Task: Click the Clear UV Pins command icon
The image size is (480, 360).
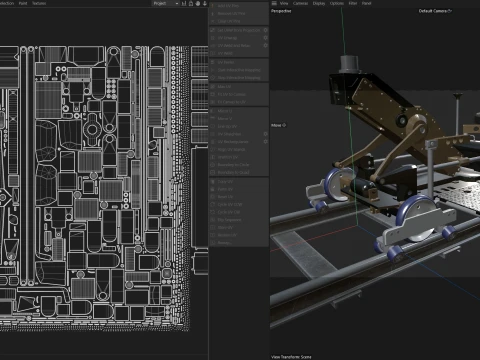Action: click(x=213, y=21)
